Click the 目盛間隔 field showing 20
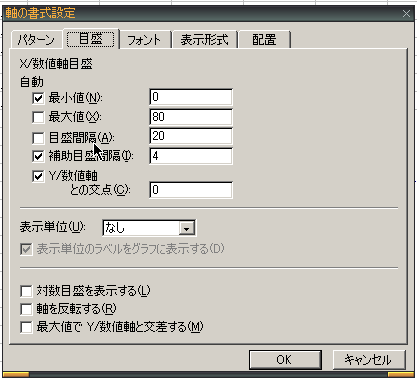 click(191, 136)
